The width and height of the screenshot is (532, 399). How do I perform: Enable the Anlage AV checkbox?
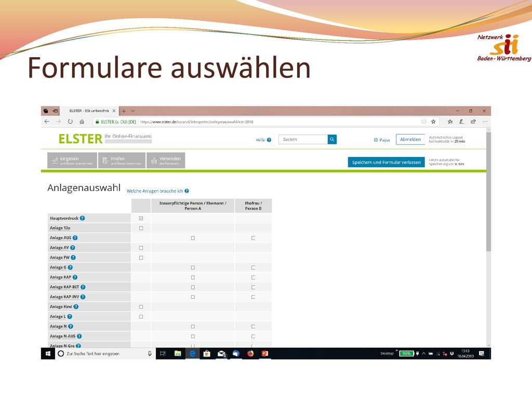point(141,248)
